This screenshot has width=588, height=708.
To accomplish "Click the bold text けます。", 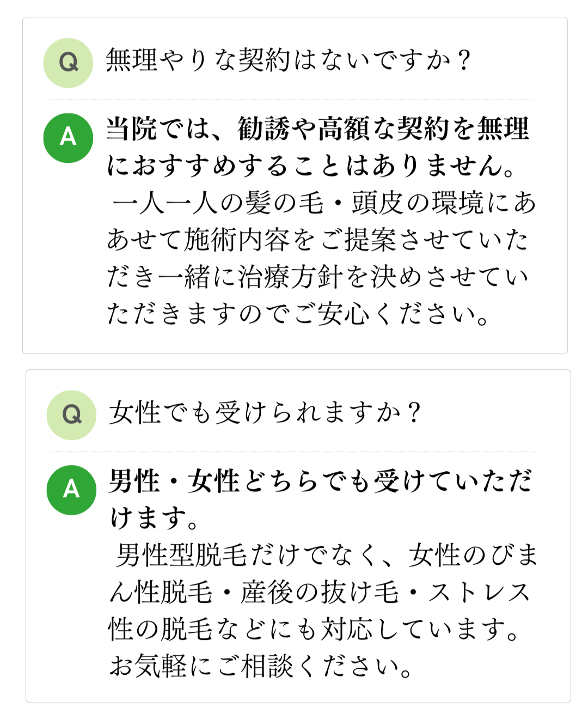I will coord(155,518).
